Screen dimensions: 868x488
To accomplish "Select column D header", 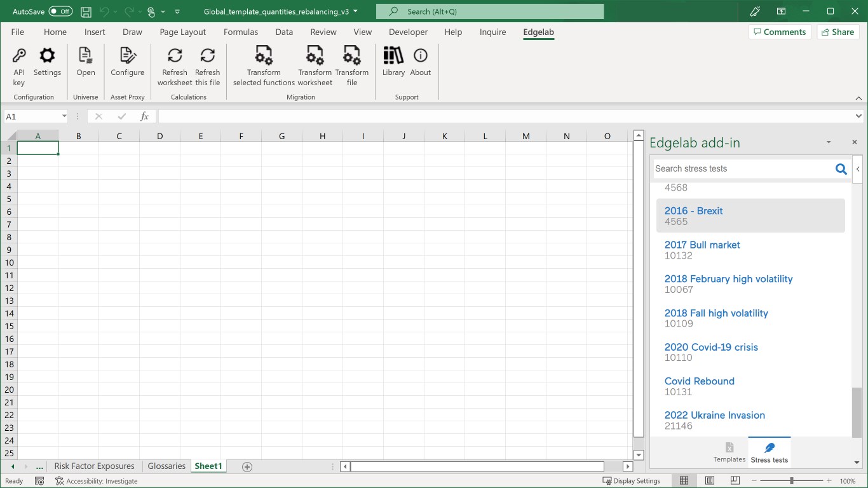I will click(159, 136).
